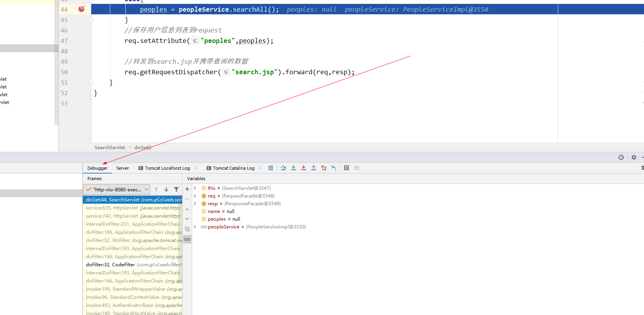Click the Step Out icon
Image resolution: width=644 pixels, height=315 pixels.
[x=314, y=168]
